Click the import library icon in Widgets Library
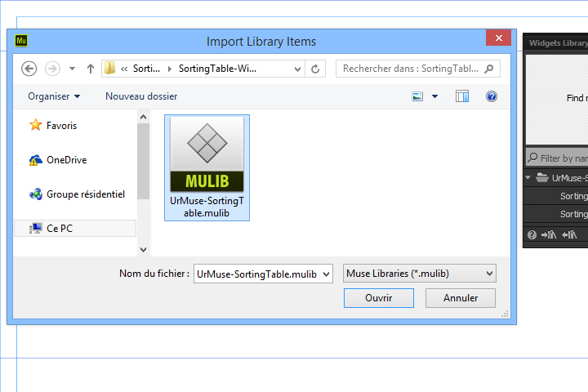 point(549,235)
